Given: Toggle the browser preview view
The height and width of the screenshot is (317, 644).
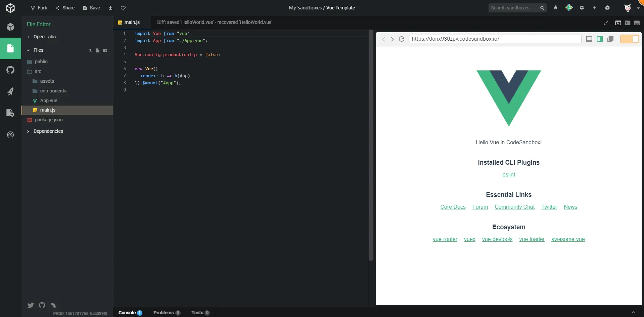Looking at the screenshot, I should (x=618, y=23).
